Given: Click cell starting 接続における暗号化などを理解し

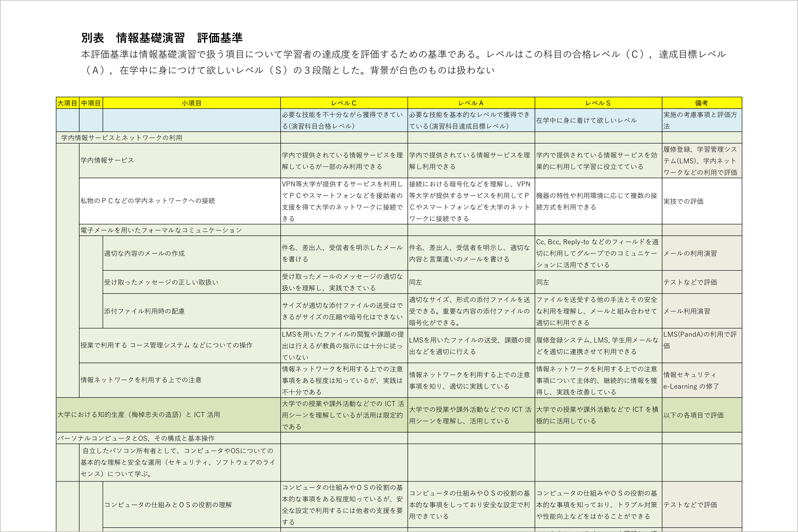Looking at the screenshot, I should [x=471, y=201].
